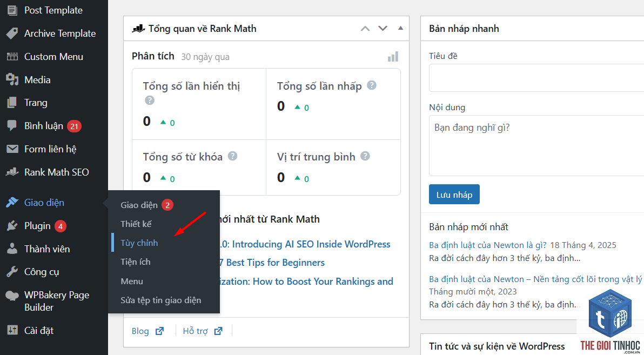Viewport: 644px width, 355px height.
Task: Open Công cụ in the sidebar
Action: [42, 272]
